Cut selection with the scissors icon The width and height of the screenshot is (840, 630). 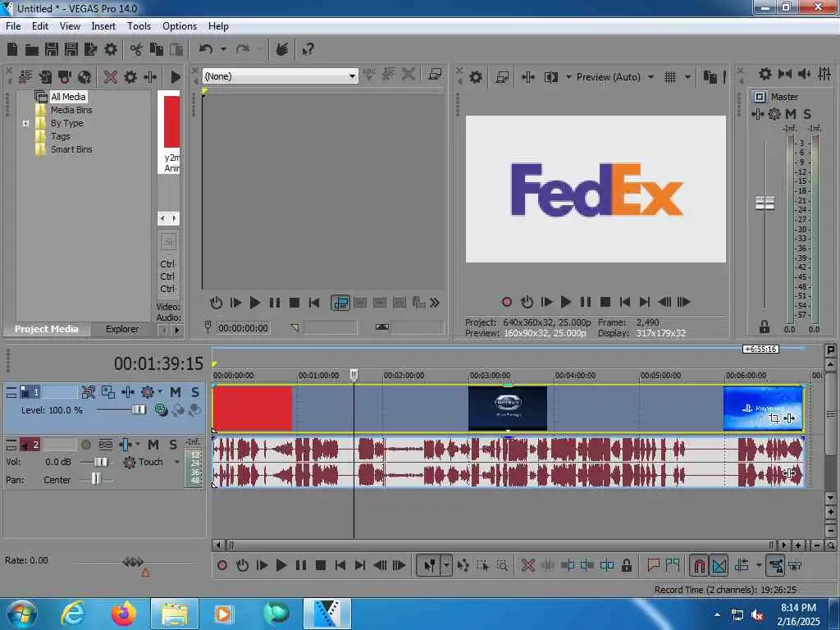(x=136, y=50)
